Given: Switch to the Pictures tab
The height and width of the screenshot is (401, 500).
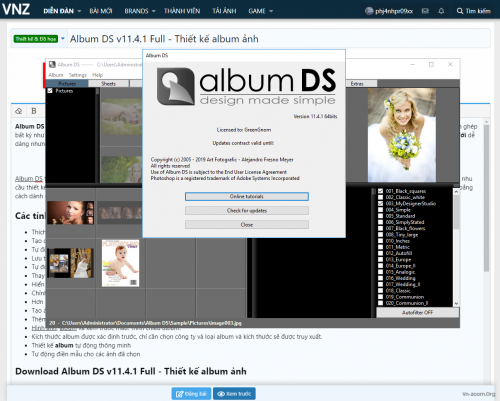Looking at the screenshot, I should click(67, 84).
